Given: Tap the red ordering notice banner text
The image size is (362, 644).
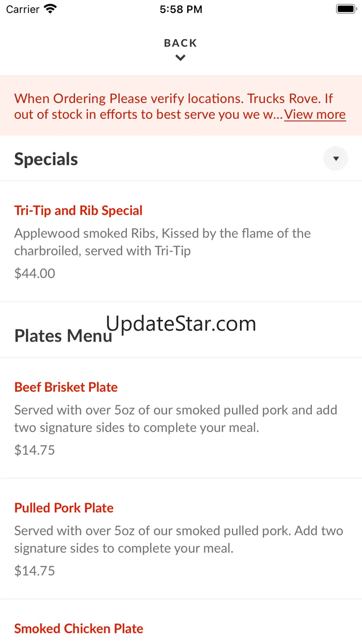Looking at the screenshot, I should 180,106.
